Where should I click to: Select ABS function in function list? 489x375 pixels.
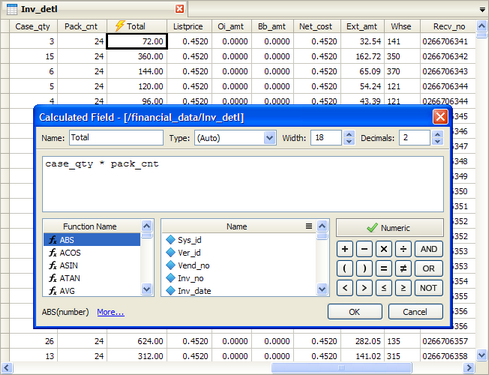point(92,240)
